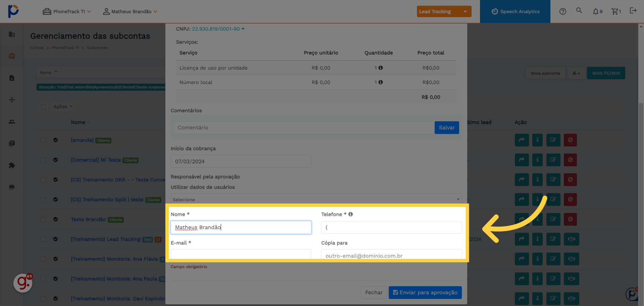This screenshot has width=644, height=306.
Task: Click the Nome field containing Matheus Brandão
Action: click(241, 227)
